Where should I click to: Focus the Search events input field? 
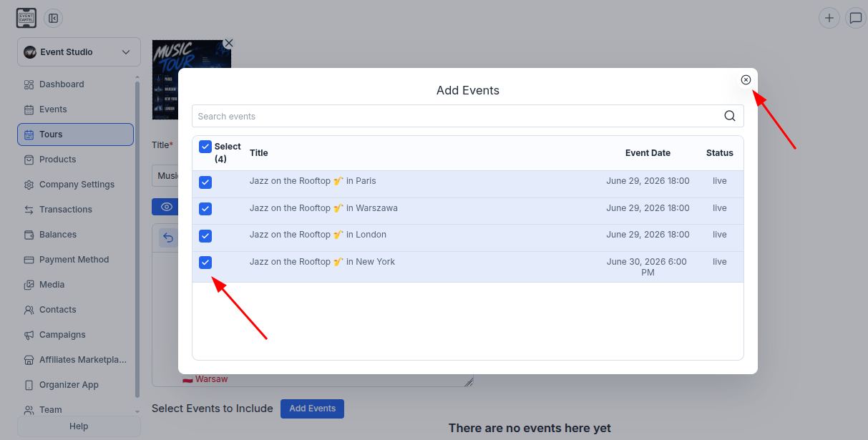click(x=458, y=116)
